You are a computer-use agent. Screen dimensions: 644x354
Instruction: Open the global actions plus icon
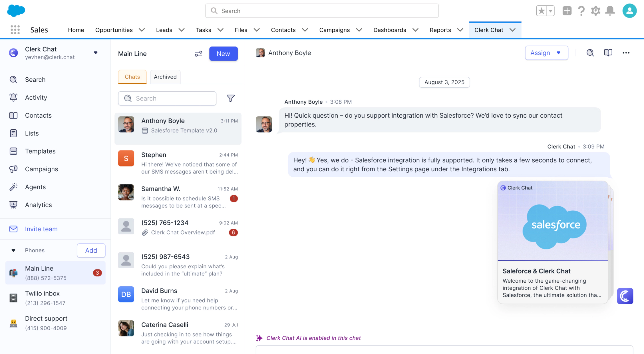pos(567,11)
